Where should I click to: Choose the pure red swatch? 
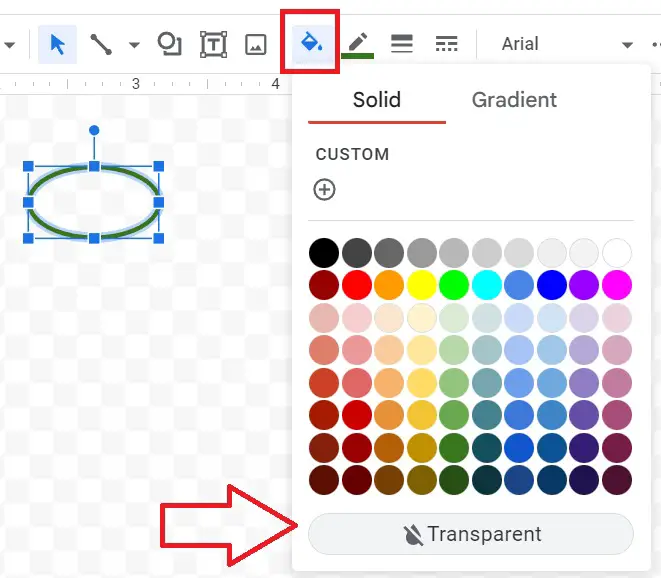[x=357, y=285]
